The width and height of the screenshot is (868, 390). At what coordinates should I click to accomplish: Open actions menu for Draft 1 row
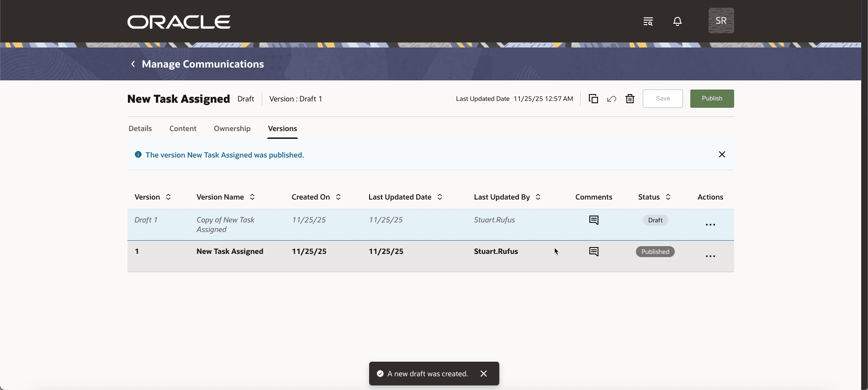click(710, 225)
